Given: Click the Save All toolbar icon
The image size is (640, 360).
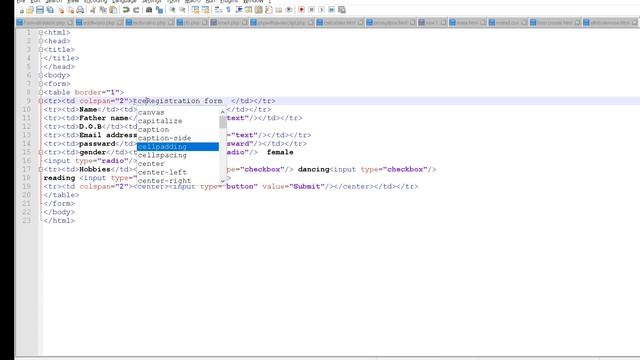Looking at the screenshot, I should coord(50,10).
